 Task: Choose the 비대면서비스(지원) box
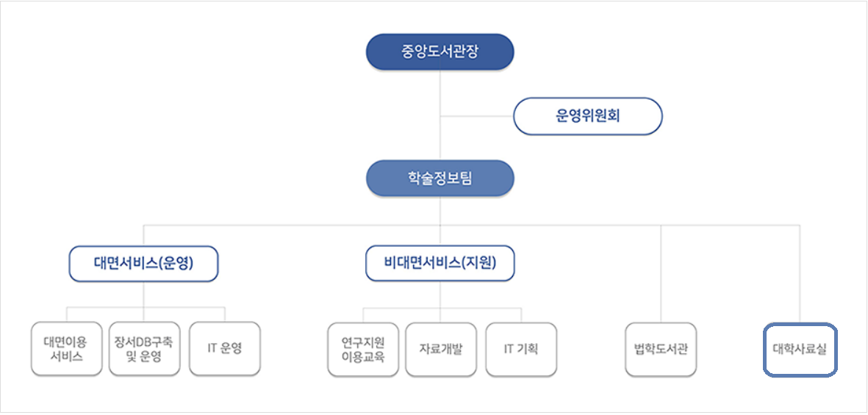(440, 264)
